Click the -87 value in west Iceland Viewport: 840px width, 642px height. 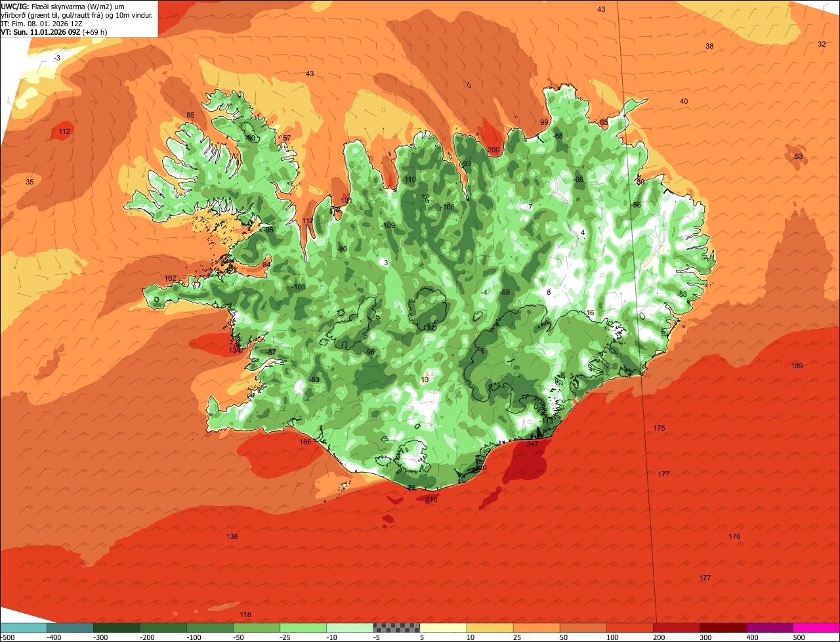coord(271,352)
